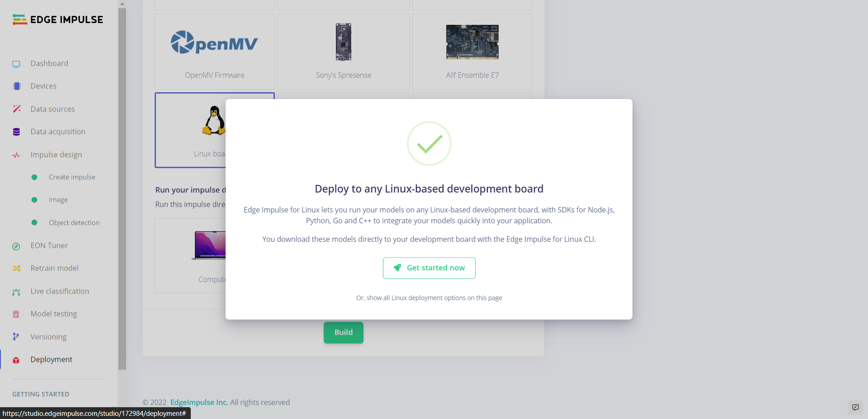Select Object detection sub-item

[x=74, y=223]
